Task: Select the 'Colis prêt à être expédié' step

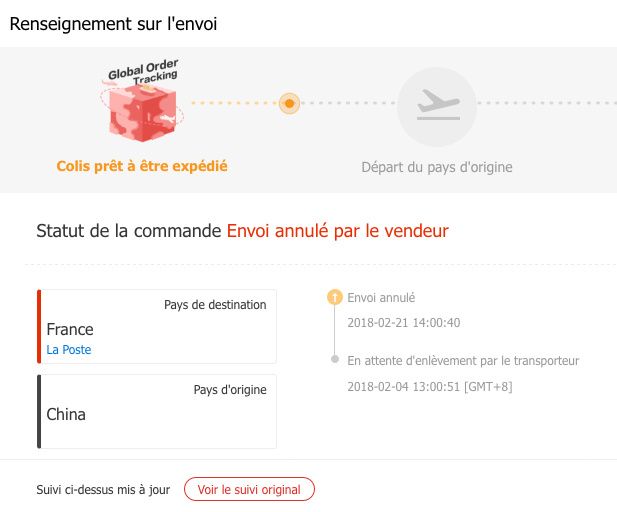Action: pos(142,166)
